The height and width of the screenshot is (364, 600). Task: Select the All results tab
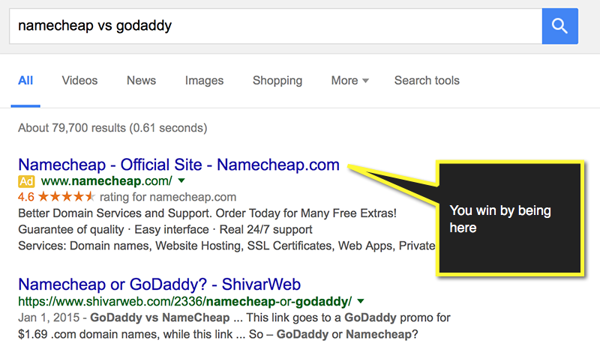pyautogui.click(x=25, y=81)
